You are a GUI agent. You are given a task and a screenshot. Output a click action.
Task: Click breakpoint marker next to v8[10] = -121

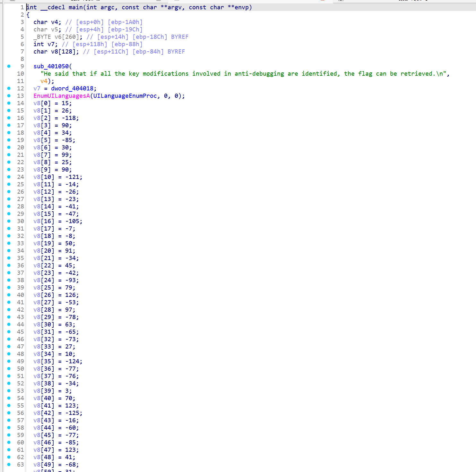point(9,177)
